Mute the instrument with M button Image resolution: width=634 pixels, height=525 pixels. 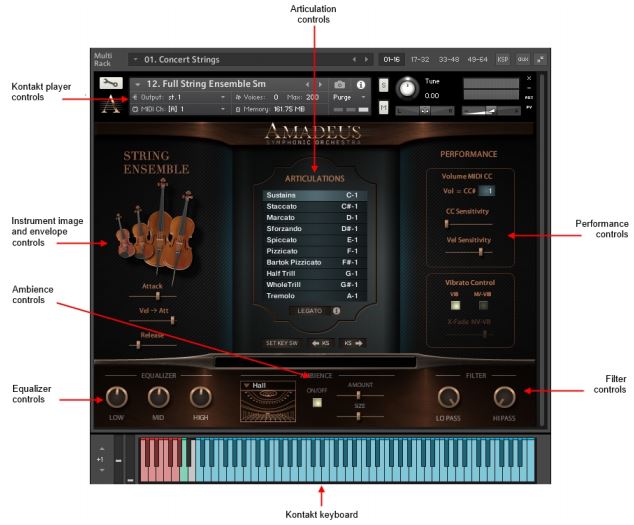[x=383, y=107]
